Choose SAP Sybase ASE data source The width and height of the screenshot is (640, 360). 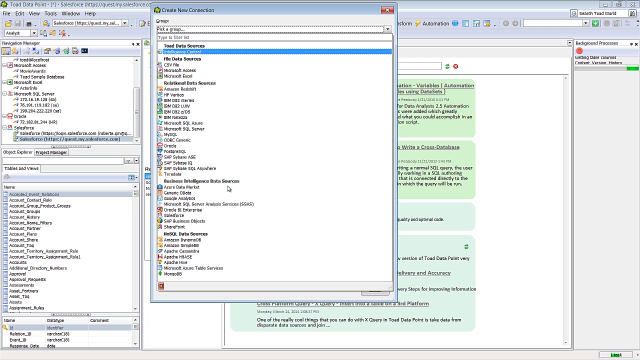(180, 157)
